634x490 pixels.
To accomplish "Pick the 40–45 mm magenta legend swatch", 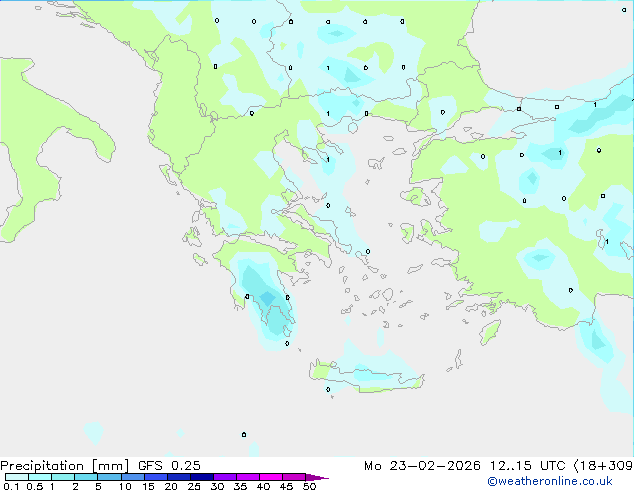I will [271, 477].
